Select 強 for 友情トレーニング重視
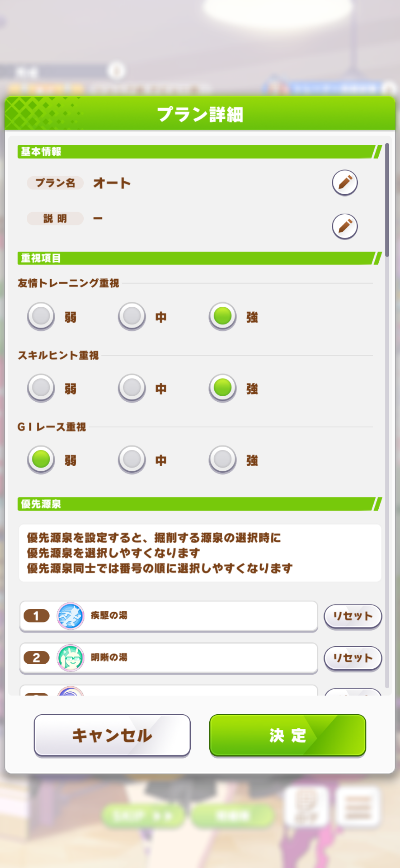 coord(223,316)
